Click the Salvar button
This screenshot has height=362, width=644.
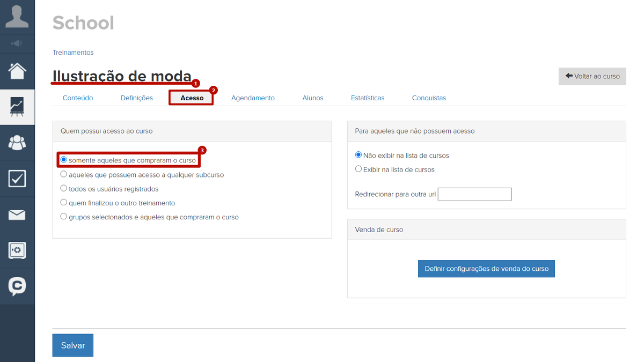point(72,345)
